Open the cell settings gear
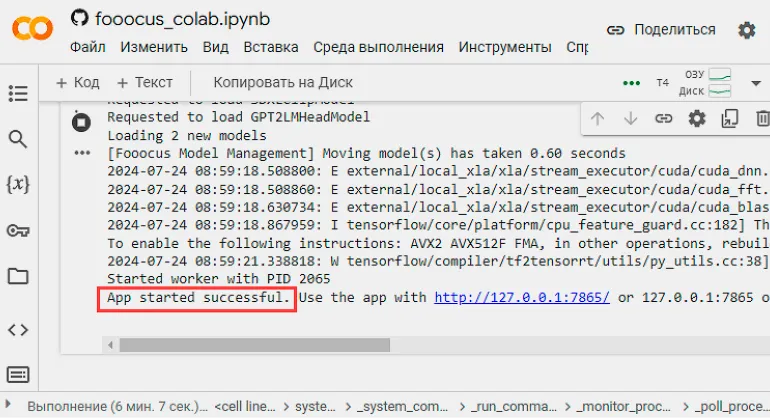 coord(697,118)
